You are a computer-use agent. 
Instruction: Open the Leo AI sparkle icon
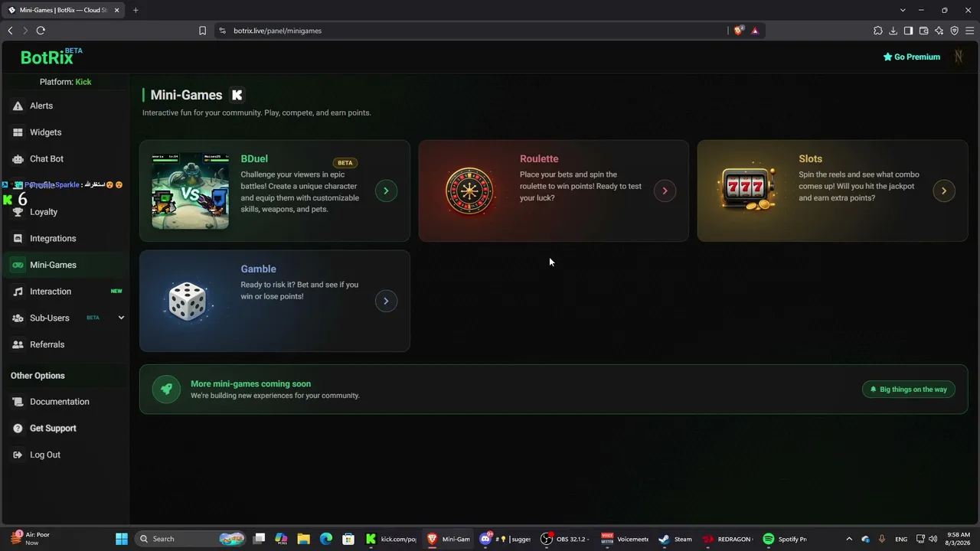pyautogui.click(x=939, y=31)
